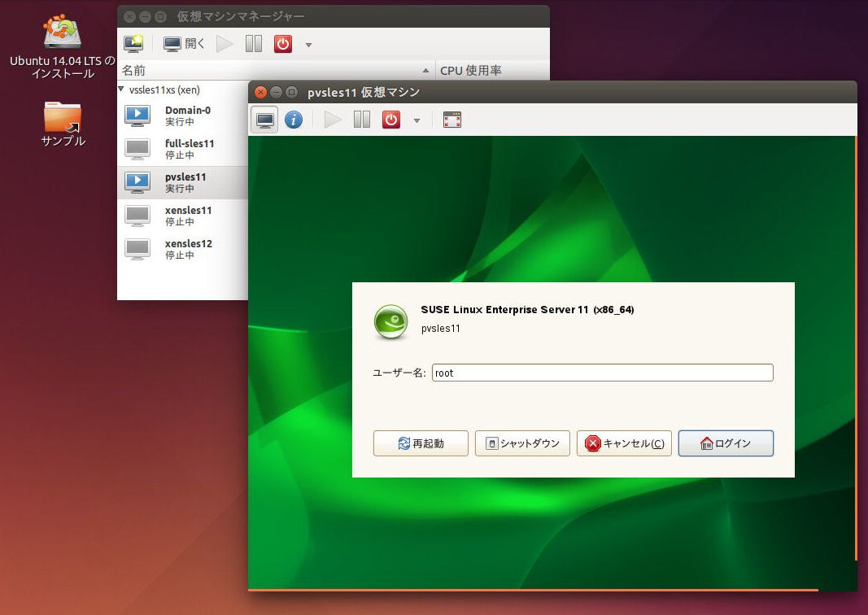Open Ubuntu 14.04 LTS installer desktop icon
This screenshot has width=868, height=615.
(63, 47)
